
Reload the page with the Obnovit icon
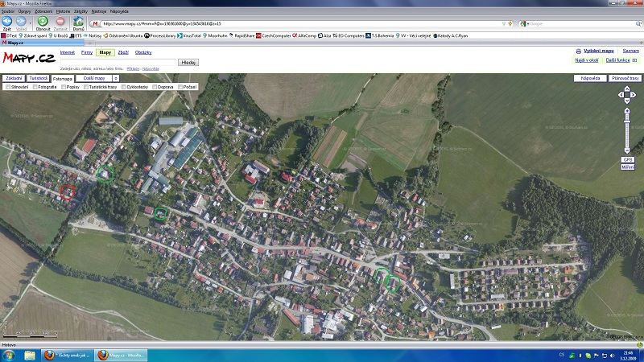coord(43,21)
